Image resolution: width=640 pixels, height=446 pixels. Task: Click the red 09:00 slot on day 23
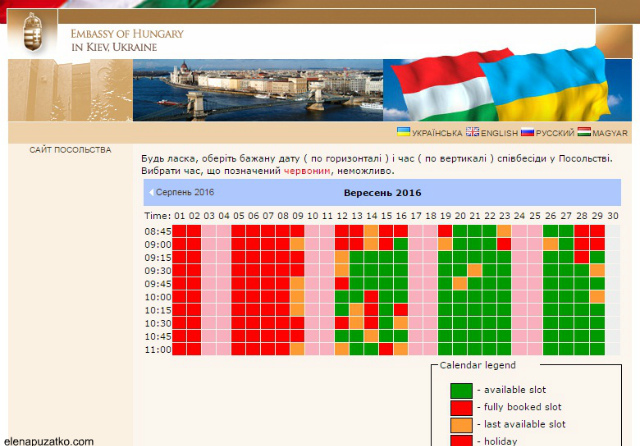click(504, 244)
